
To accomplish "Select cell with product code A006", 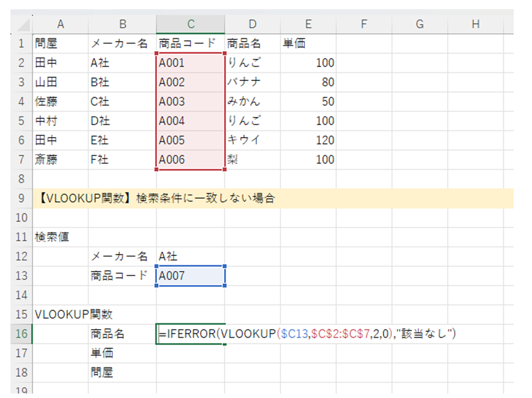I will point(191,160).
